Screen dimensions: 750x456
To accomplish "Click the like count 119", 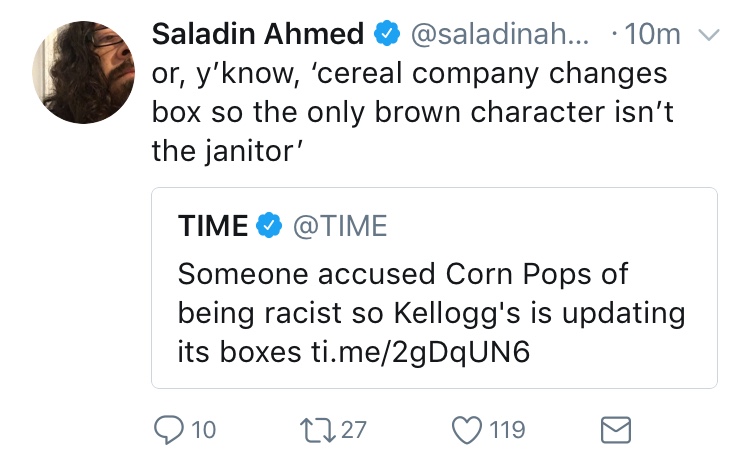I will tap(507, 430).
